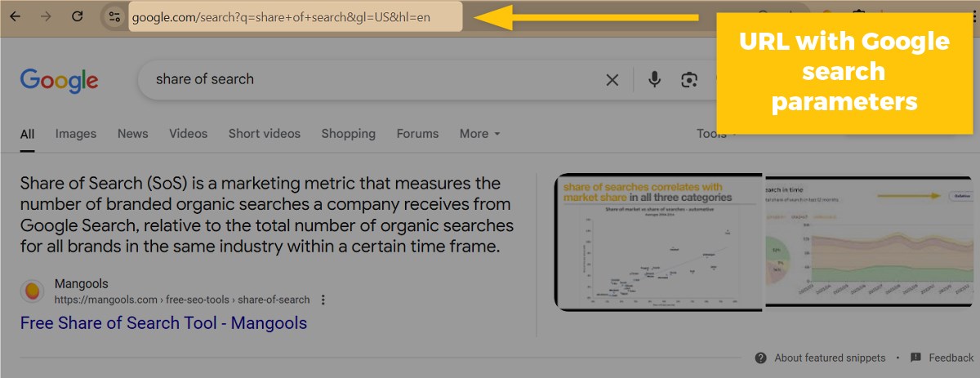Start voice search with the microphone icon

[654, 79]
